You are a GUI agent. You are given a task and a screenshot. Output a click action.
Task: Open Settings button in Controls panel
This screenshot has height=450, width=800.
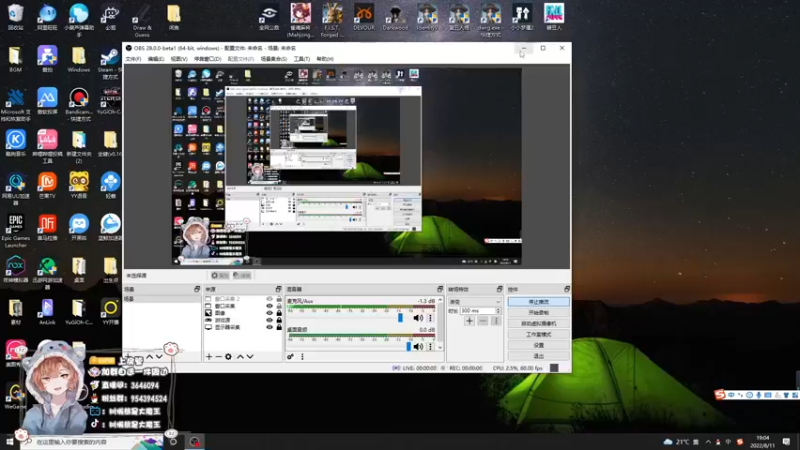point(539,345)
